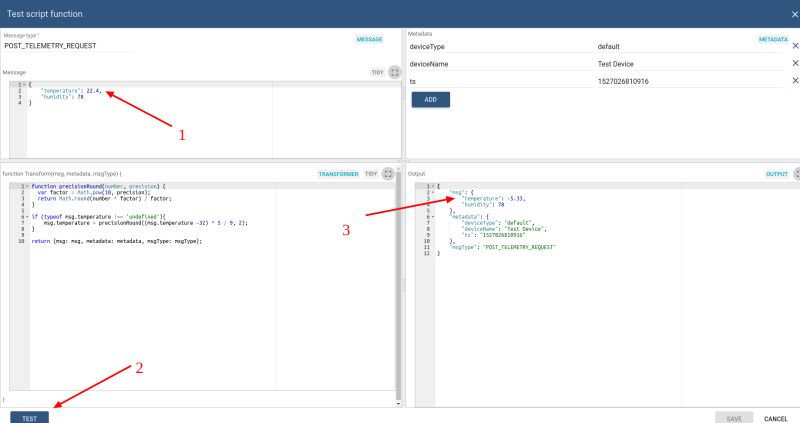The width and height of the screenshot is (800, 423).
Task: Delete the ts metadata entry
Action: [x=795, y=81]
